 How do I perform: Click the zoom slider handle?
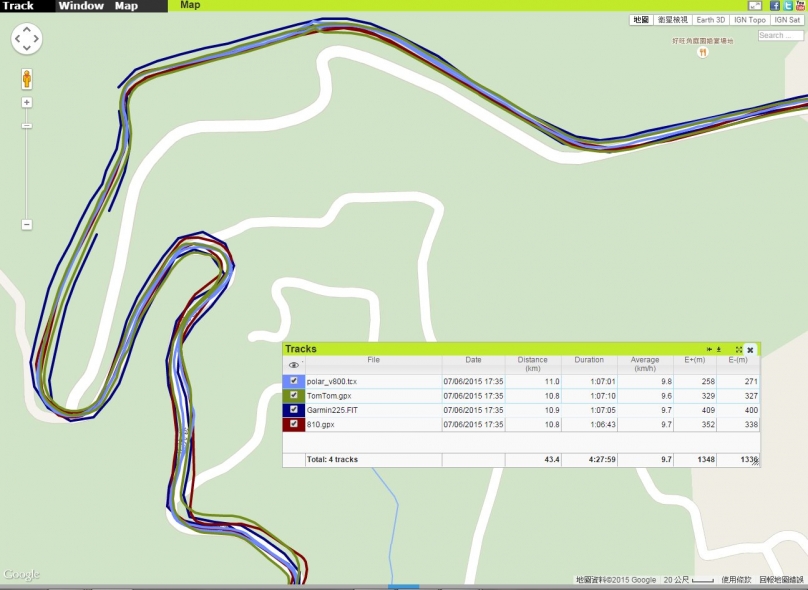point(27,126)
